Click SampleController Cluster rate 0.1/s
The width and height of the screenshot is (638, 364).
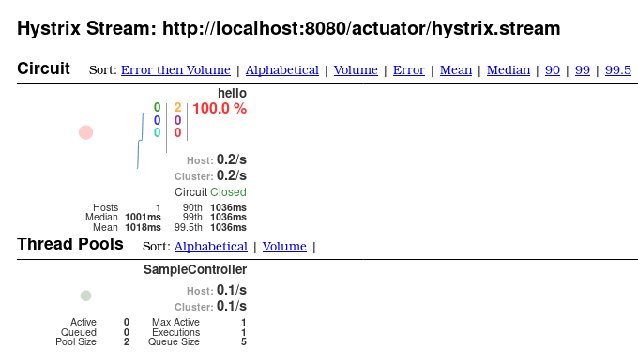click(232, 306)
